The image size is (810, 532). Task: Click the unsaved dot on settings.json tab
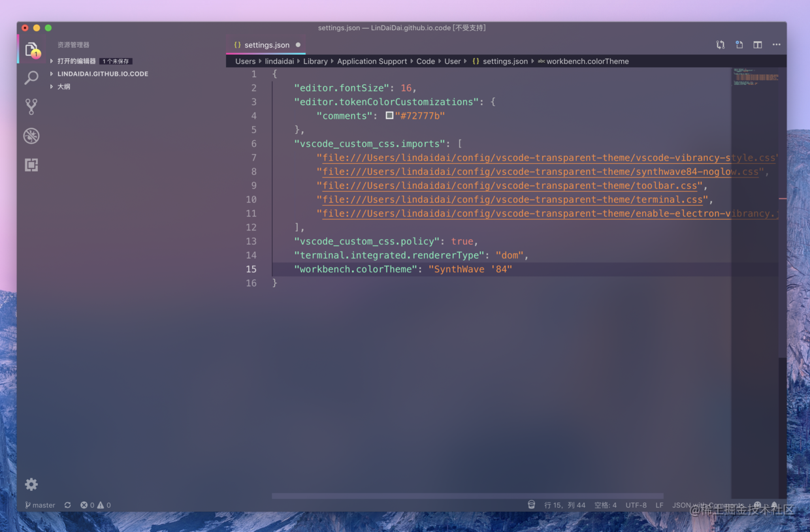298,45
